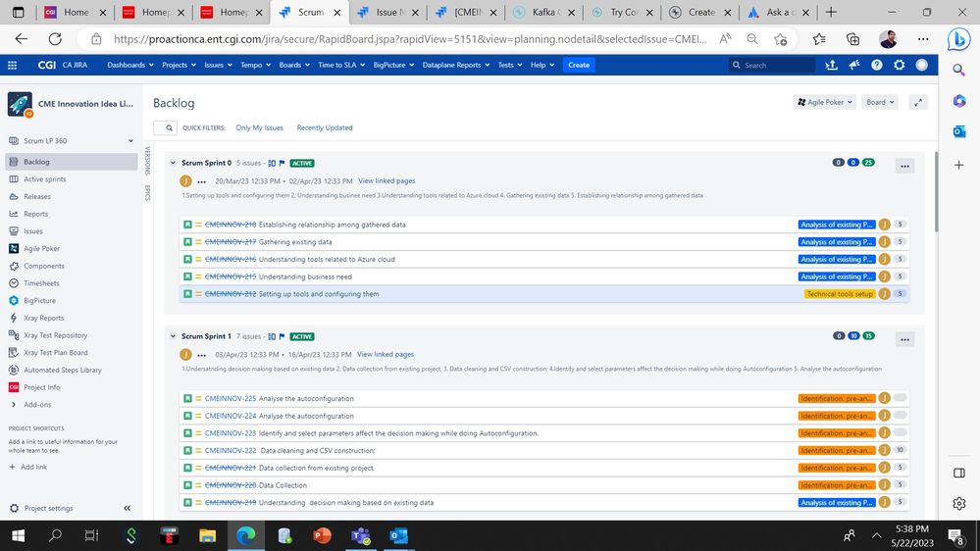Collapse Scrum Sprint 1 section
This screenshot has height=551, width=980.
pos(173,336)
